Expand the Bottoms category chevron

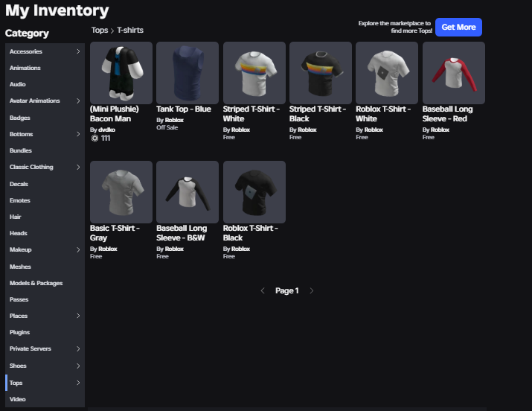pos(78,134)
